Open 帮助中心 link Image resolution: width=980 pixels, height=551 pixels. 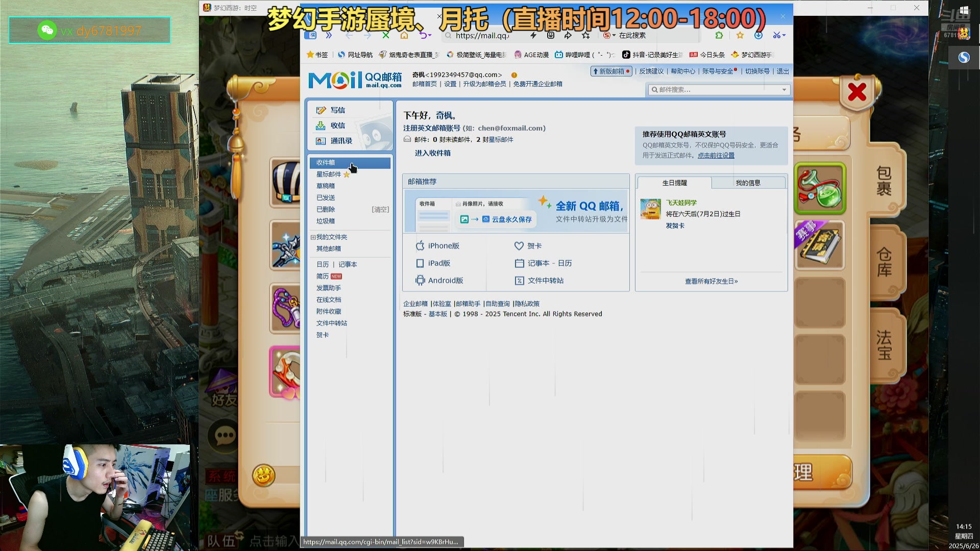[683, 71]
